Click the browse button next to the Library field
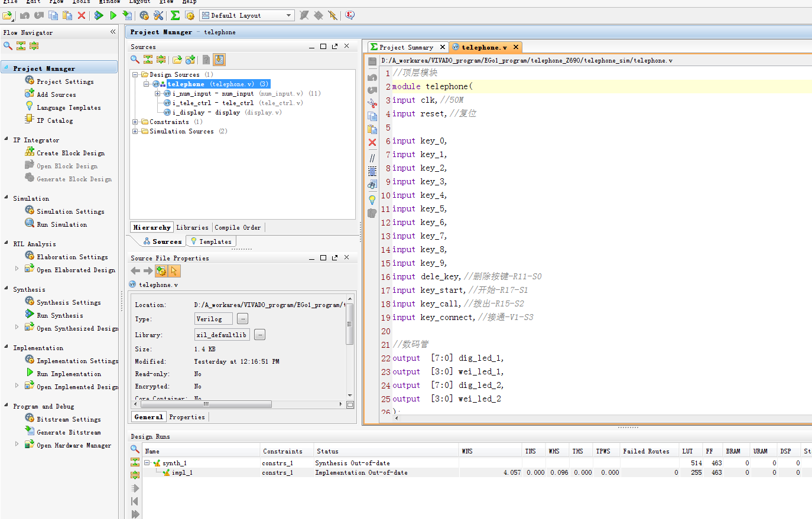 coord(259,334)
